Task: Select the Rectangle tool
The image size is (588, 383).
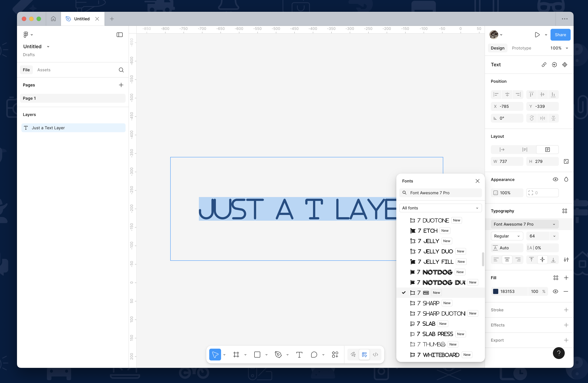Action: [257, 354]
